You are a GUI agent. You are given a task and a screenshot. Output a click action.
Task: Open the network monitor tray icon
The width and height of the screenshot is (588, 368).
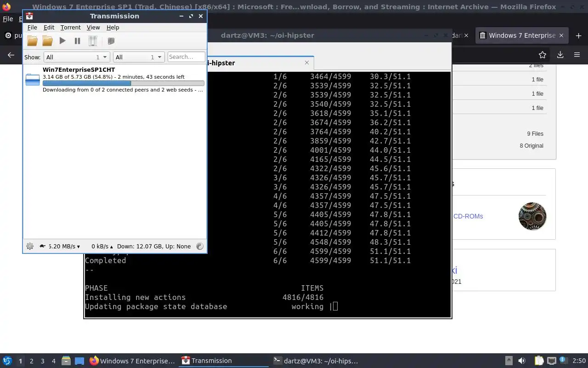(x=552, y=361)
